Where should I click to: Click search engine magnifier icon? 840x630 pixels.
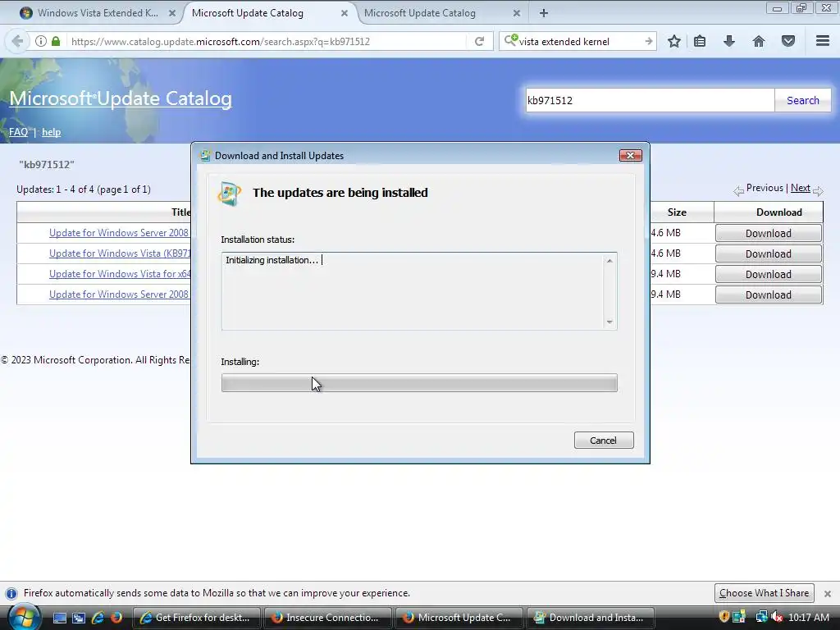510,41
